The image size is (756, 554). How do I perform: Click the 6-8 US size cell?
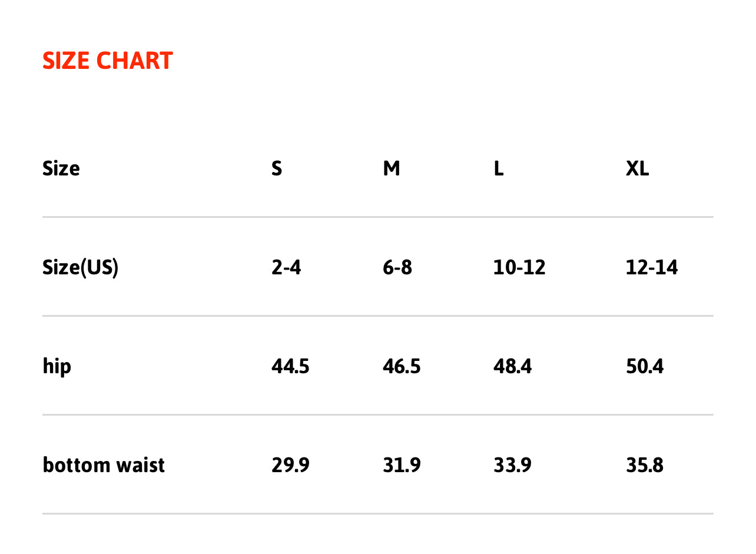point(397,268)
